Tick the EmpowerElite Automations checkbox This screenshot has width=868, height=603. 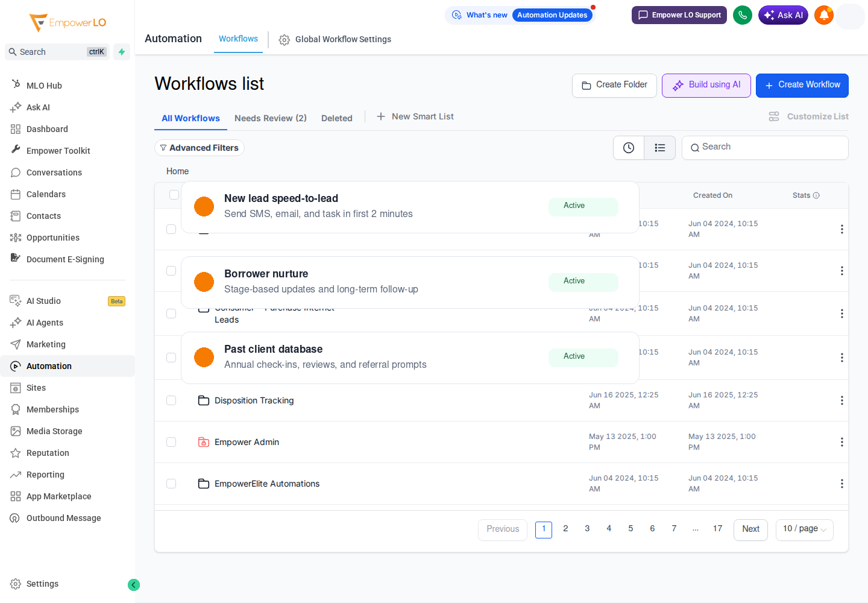point(171,484)
